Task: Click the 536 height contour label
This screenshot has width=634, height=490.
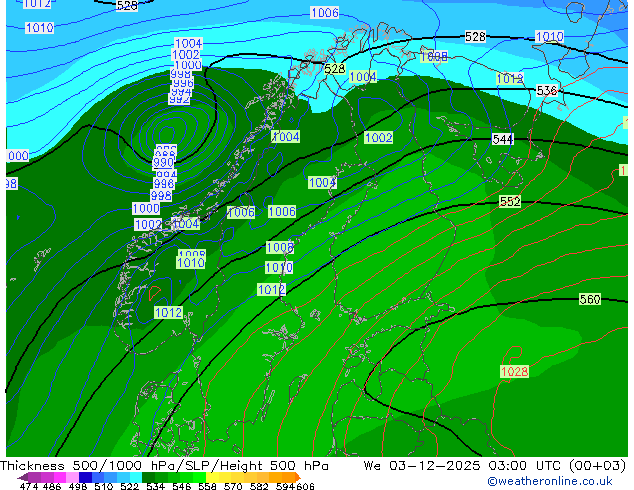Action: [547, 90]
